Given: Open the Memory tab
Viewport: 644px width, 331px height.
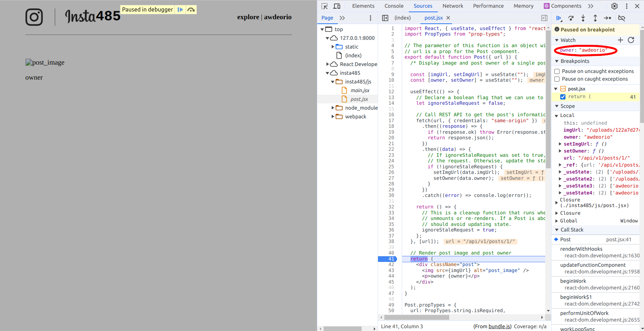Looking at the screenshot, I should click(x=523, y=6).
